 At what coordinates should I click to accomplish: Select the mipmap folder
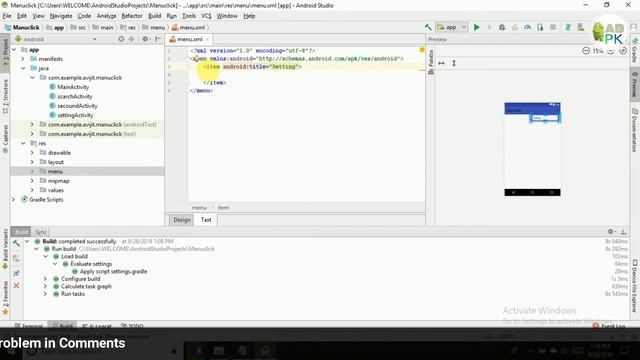point(58,181)
